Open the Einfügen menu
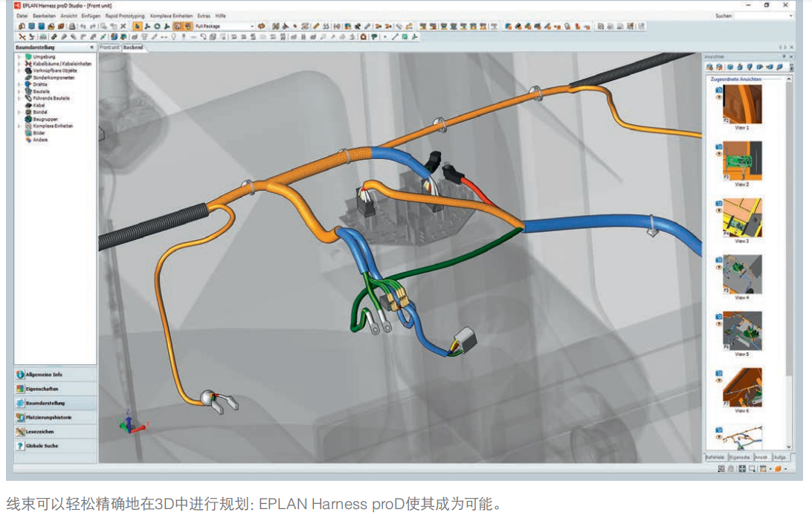Screen dimensions: 812x518 click(91, 16)
